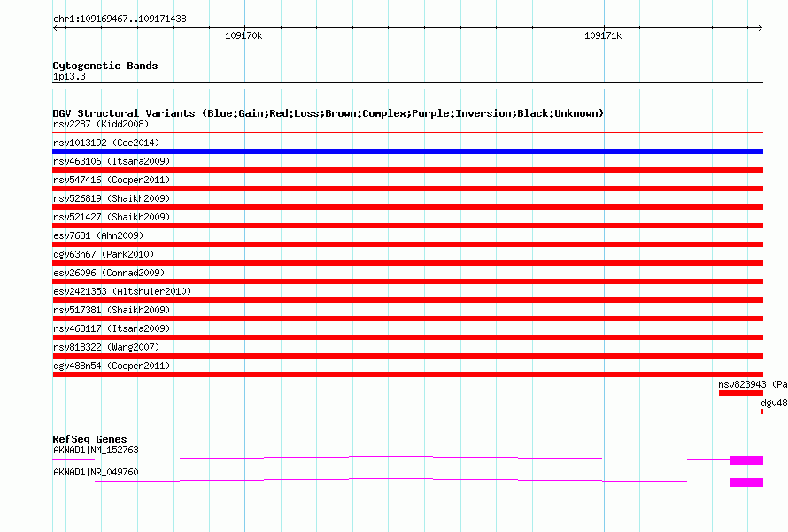Click the red nsv517381 loss bar
788x532 pixels.
(x=407, y=319)
